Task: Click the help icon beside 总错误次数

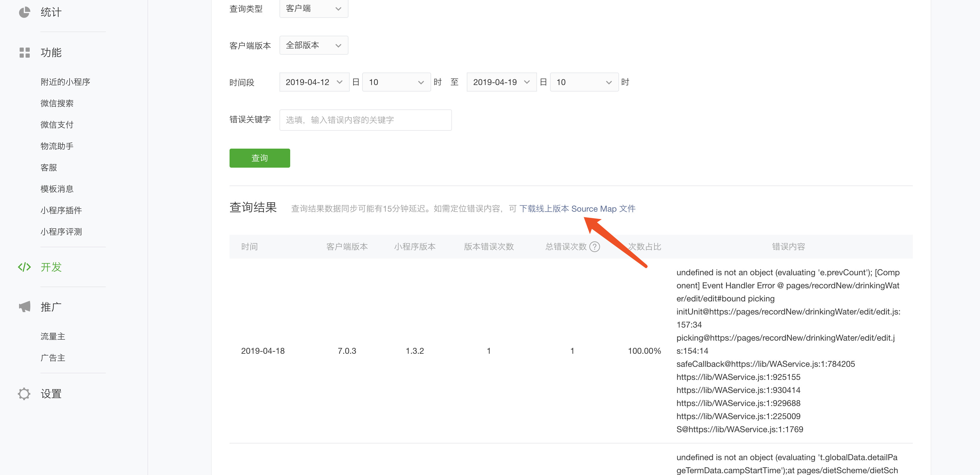Action: pos(595,247)
